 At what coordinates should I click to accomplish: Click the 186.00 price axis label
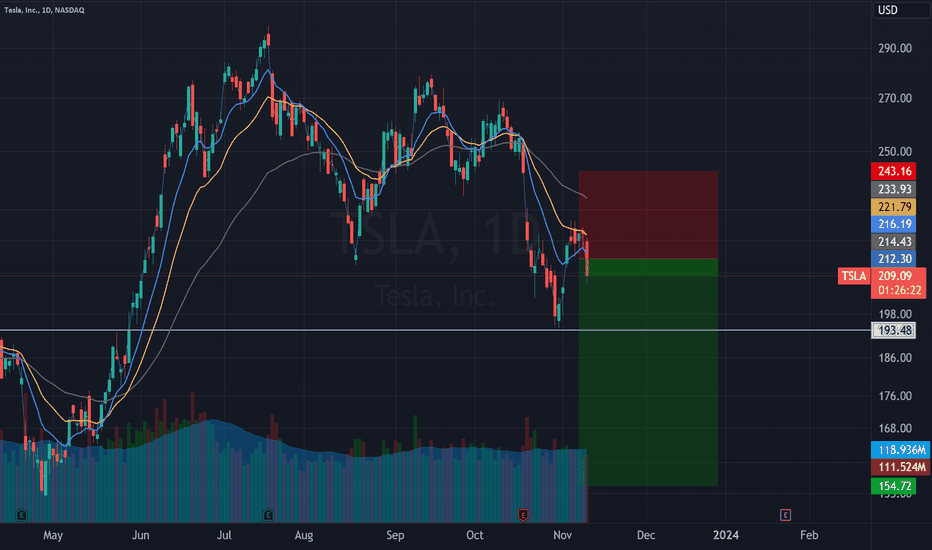895,358
